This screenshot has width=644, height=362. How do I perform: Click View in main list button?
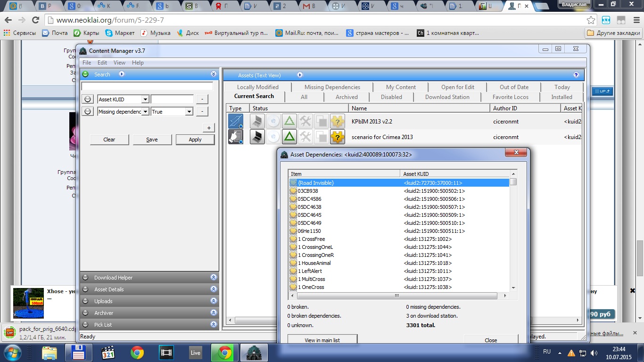point(322,340)
